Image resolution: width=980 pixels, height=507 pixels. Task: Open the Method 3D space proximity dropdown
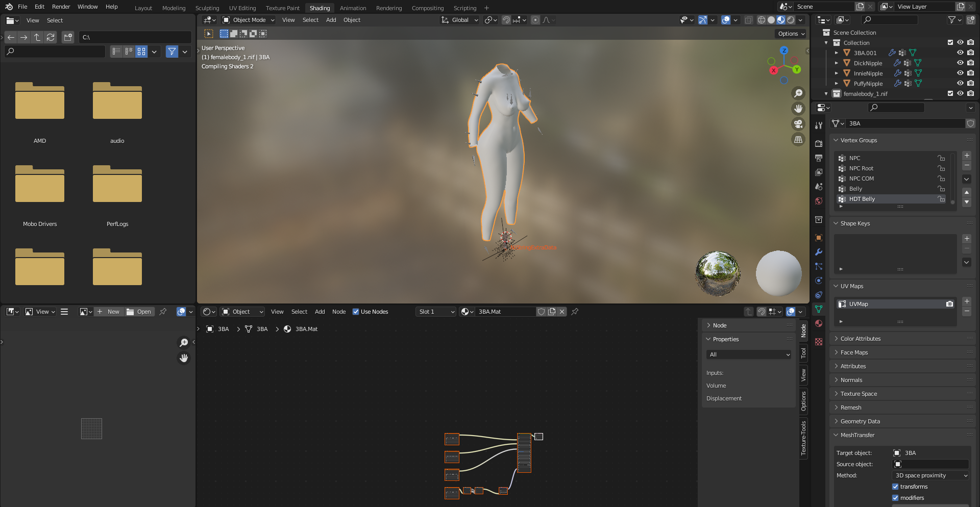(930, 475)
